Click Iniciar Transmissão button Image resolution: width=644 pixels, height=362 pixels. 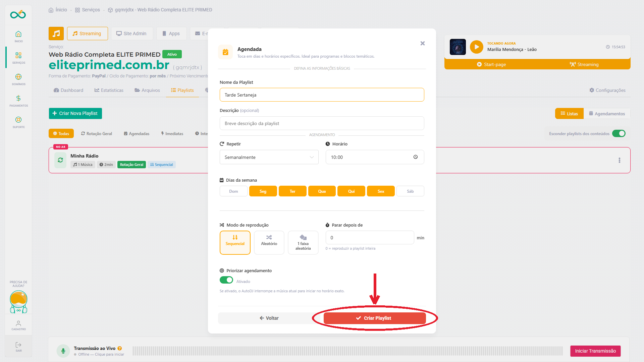click(x=595, y=351)
